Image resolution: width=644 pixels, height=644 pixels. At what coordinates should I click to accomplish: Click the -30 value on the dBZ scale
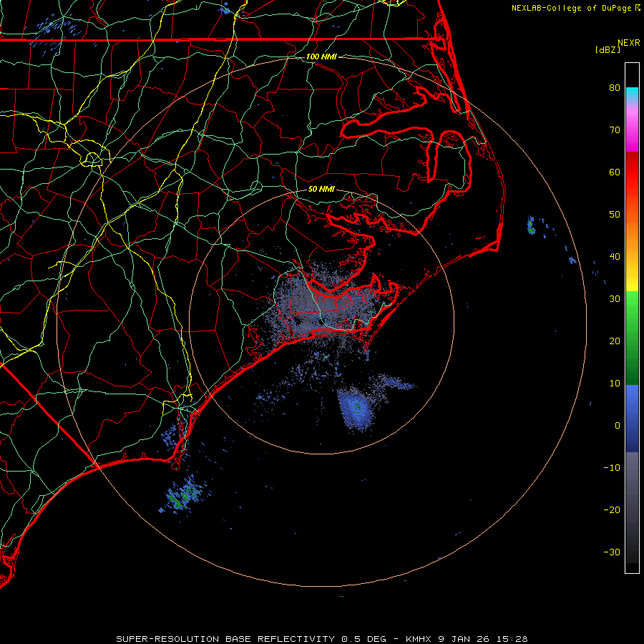(x=612, y=552)
